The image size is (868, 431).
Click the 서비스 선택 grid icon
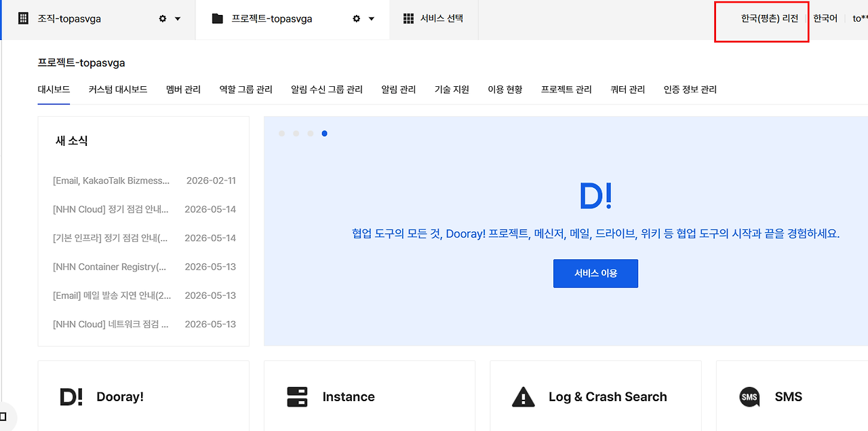point(408,18)
